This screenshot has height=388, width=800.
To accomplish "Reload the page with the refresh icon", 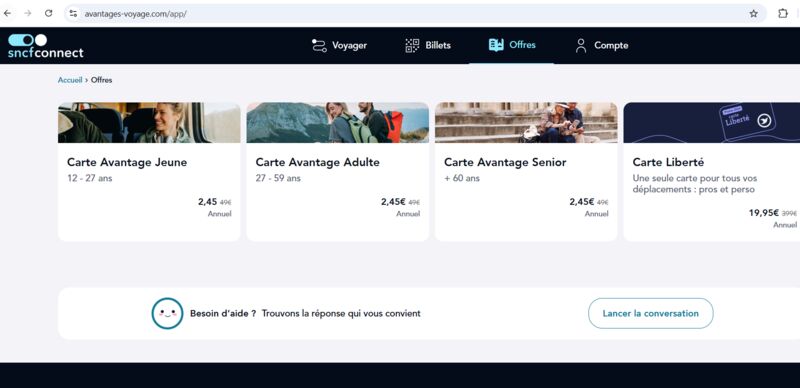I will coord(48,13).
